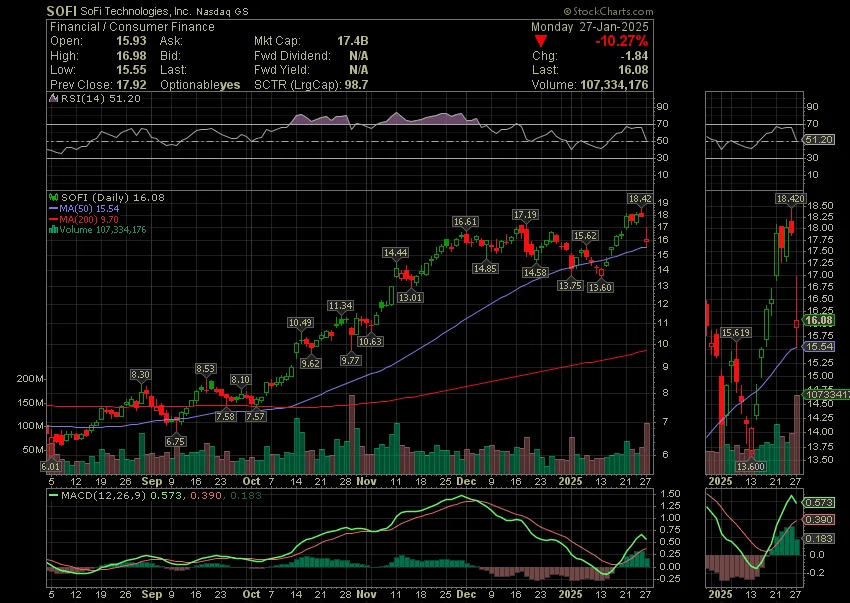The image size is (850, 603).
Task: Click the 8.53 price label
Action: click(x=205, y=369)
